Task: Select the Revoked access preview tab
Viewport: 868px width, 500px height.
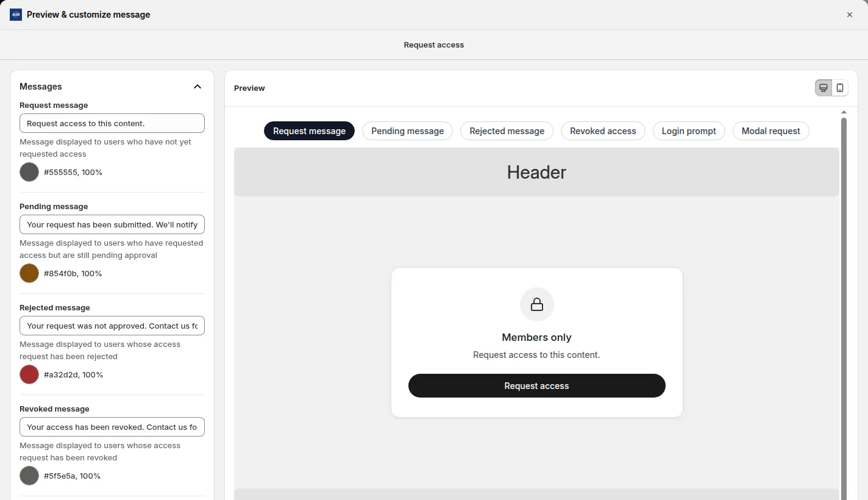Action: [603, 131]
